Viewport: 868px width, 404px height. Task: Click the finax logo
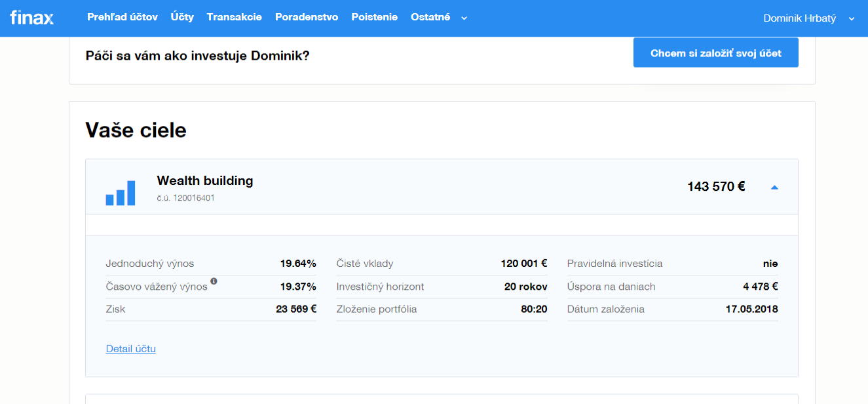31,18
